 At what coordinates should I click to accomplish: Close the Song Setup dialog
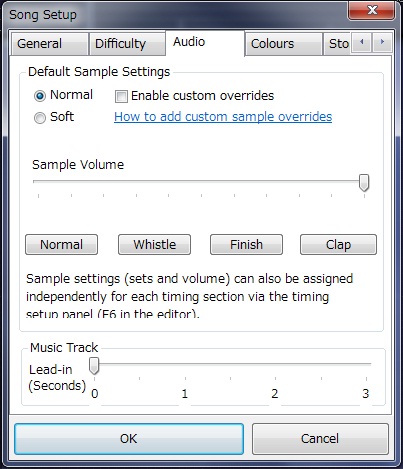coord(372,10)
